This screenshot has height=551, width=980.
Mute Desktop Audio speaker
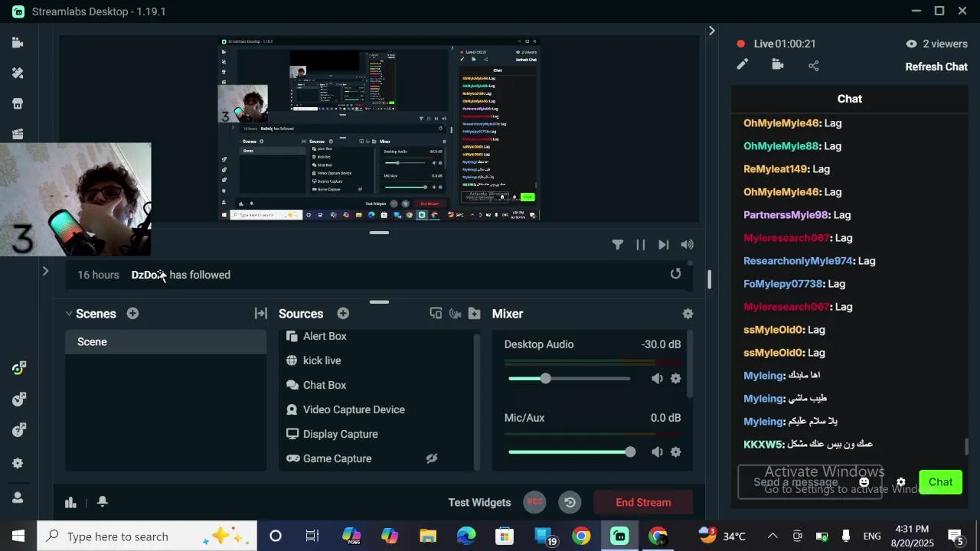pyautogui.click(x=657, y=379)
